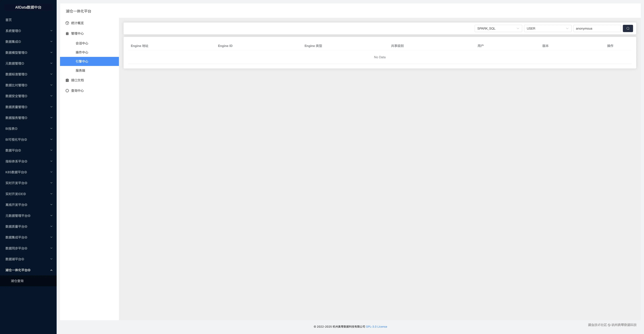Expand the 数据质量平台 sidebar menu
644x334 pixels.
coord(28,227)
